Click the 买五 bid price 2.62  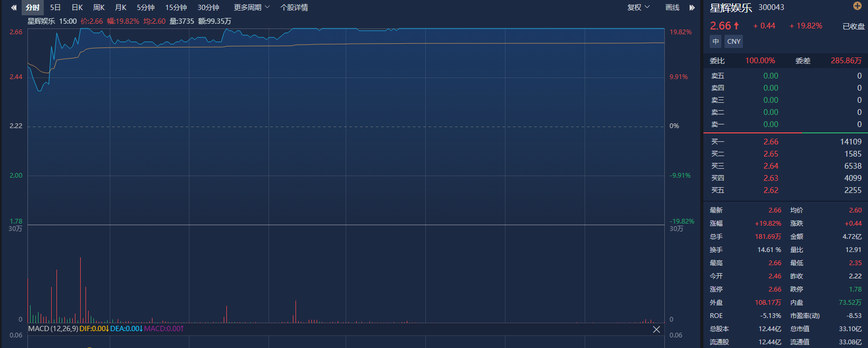pos(771,190)
